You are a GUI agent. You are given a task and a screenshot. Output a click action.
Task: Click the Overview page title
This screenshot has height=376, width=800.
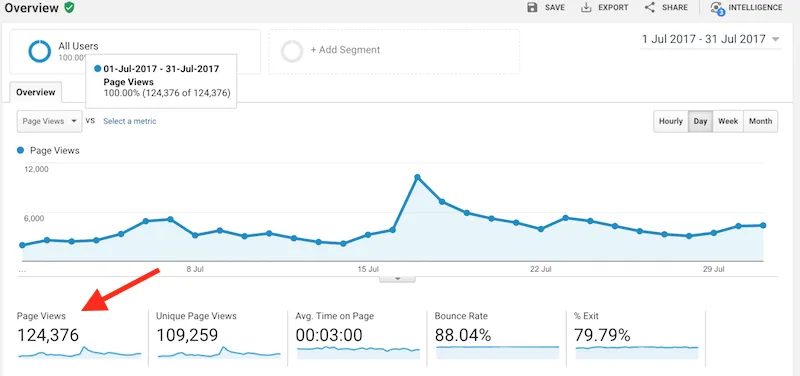pos(32,7)
